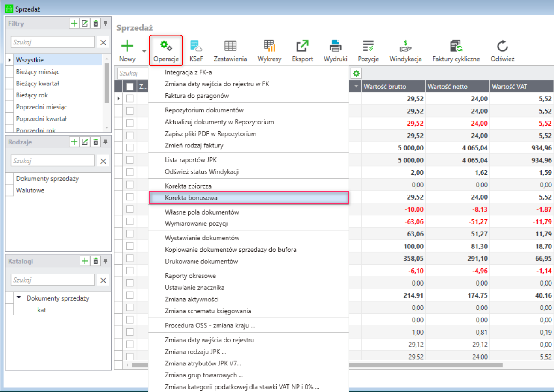Focus the Szukaj field in Rodzaje panel
554x392 pixels.
[x=53, y=161]
